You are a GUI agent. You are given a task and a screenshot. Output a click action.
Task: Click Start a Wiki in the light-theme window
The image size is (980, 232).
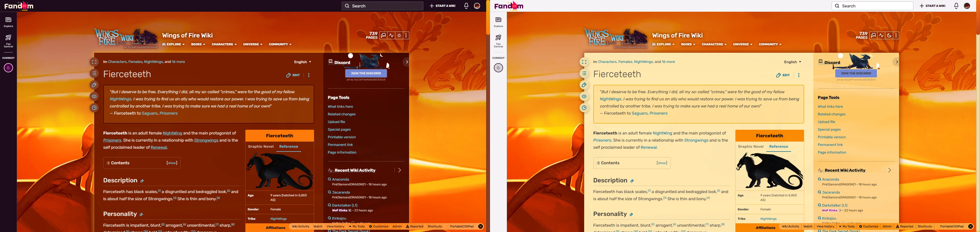[x=933, y=6]
